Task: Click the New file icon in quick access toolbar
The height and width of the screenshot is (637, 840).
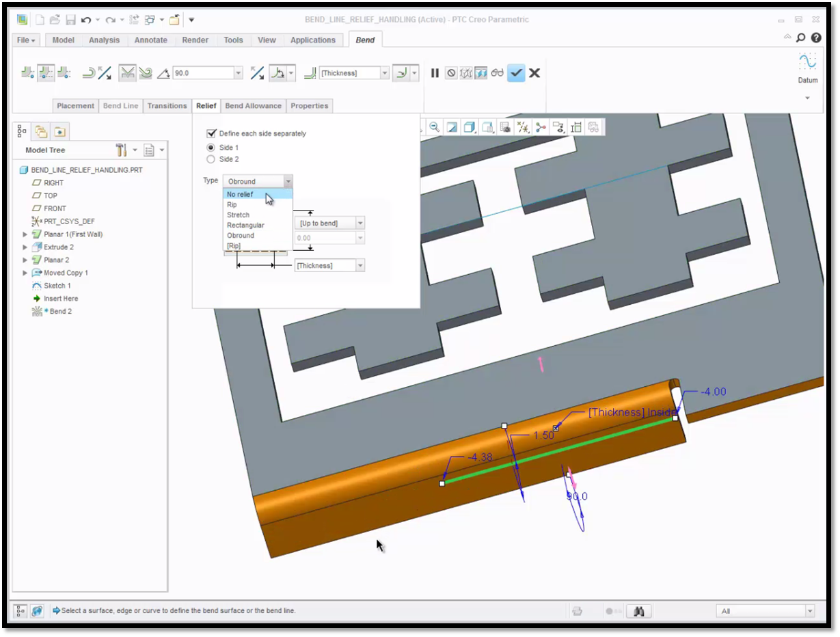Action: [x=40, y=20]
